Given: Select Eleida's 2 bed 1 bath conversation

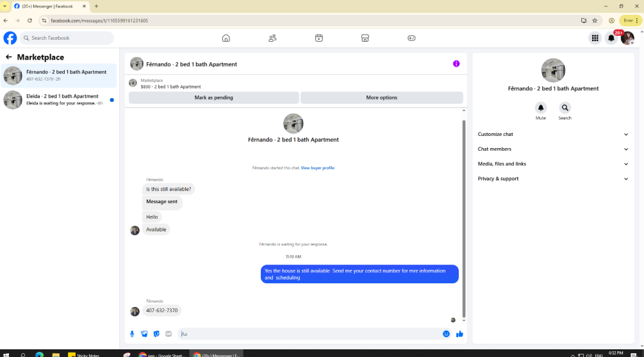Looking at the screenshot, I should pyautogui.click(x=59, y=99).
